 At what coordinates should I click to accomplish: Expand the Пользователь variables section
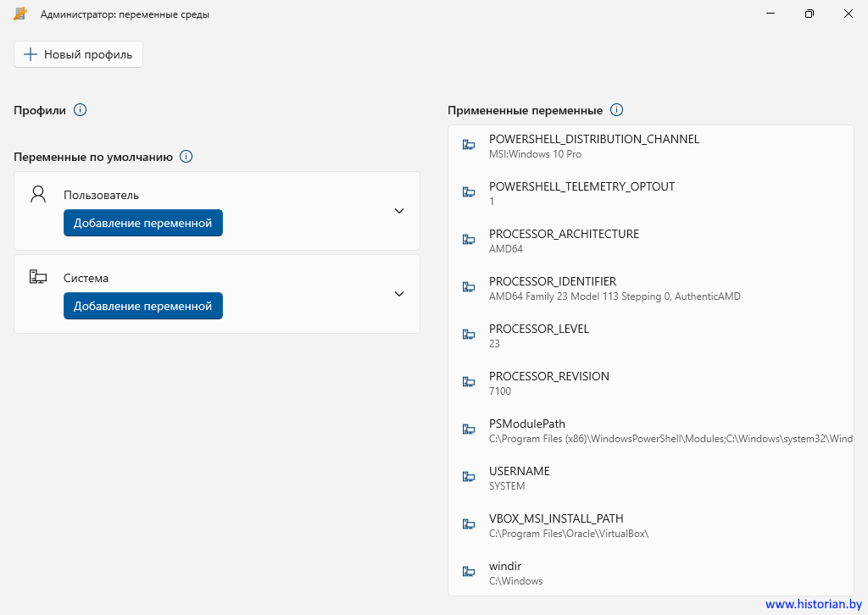click(399, 211)
